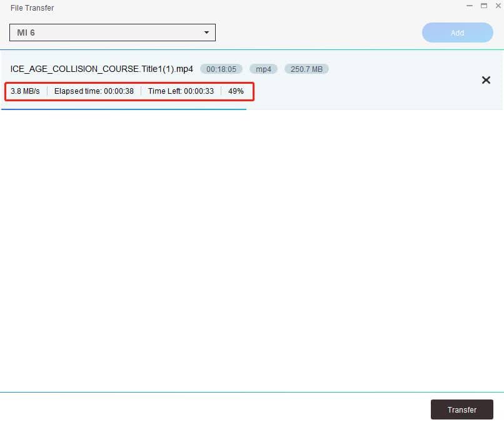Click the Elapsed time 00:00:38 text
This screenshot has height=427, width=504.
[x=94, y=91]
